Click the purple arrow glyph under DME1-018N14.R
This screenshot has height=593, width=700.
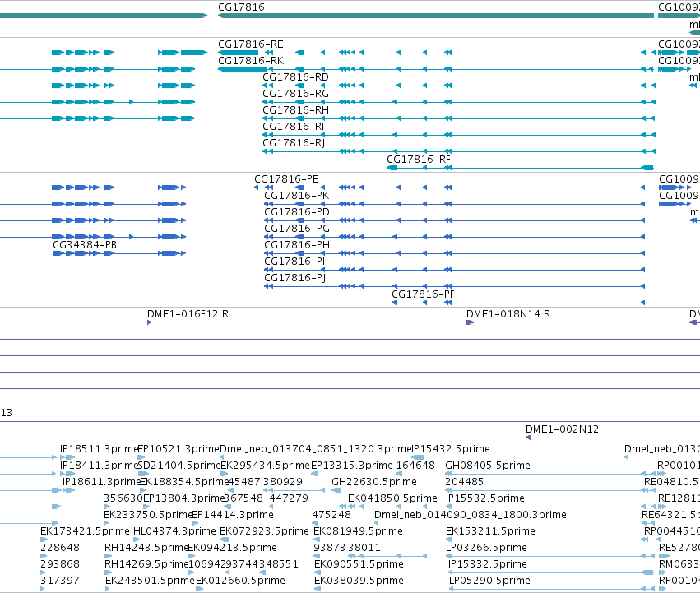[x=470, y=323]
